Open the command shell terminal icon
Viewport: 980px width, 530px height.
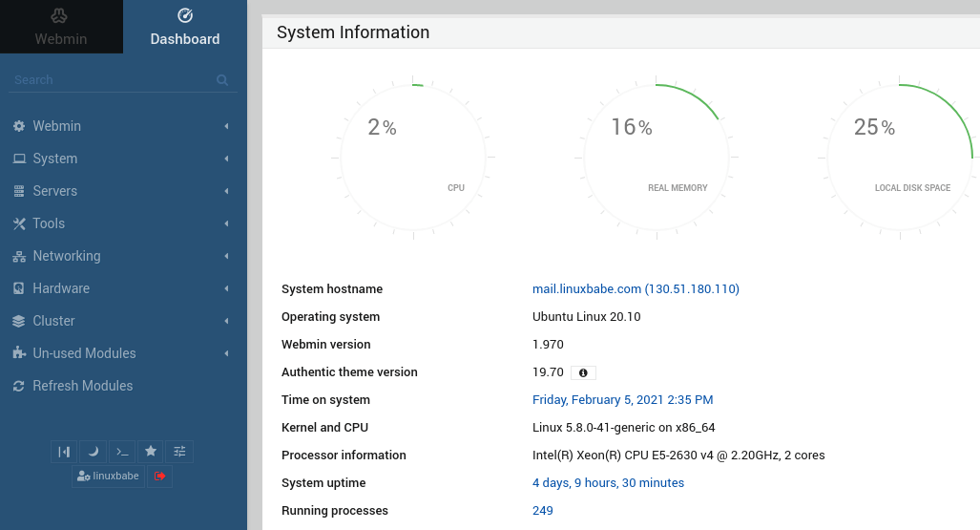pyautogui.click(x=121, y=451)
